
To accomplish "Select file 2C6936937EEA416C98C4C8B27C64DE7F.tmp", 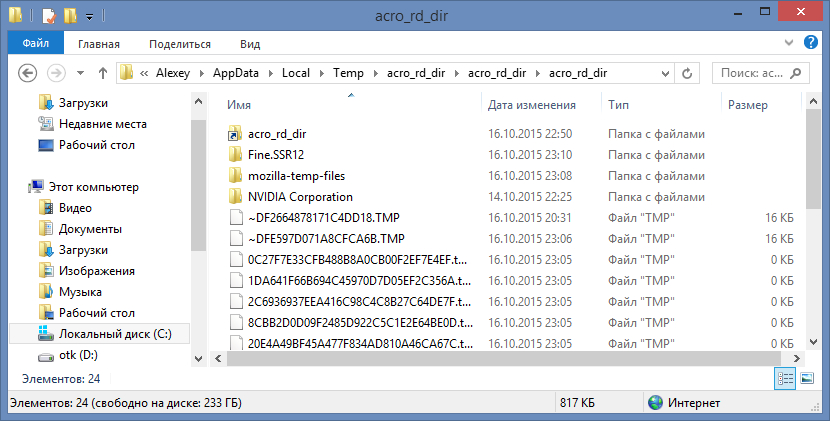I will click(359, 302).
